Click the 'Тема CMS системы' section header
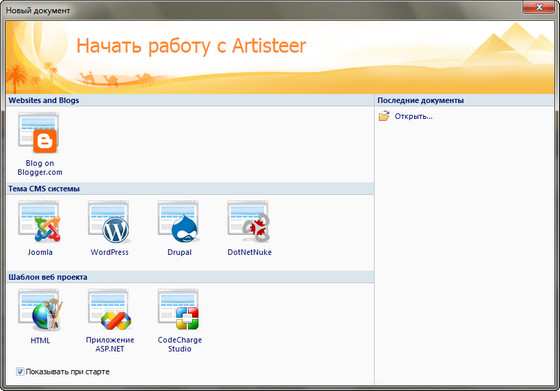The image size is (560, 391). pyautogui.click(x=190, y=189)
